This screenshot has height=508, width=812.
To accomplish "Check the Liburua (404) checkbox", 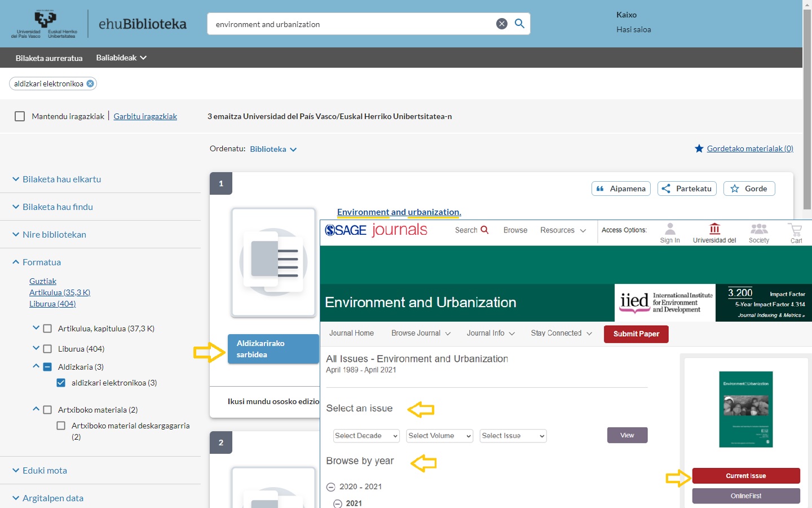I will (x=47, y=349).
